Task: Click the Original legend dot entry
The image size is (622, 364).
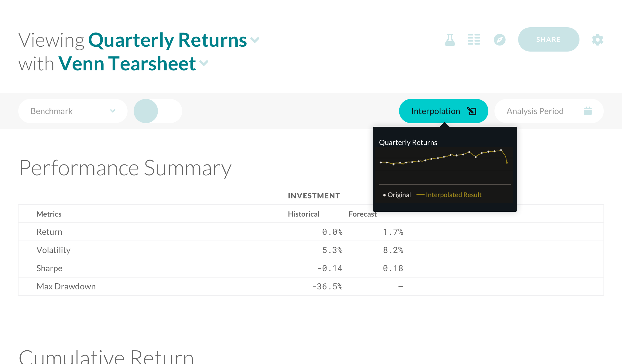Action: click(397, 195)
